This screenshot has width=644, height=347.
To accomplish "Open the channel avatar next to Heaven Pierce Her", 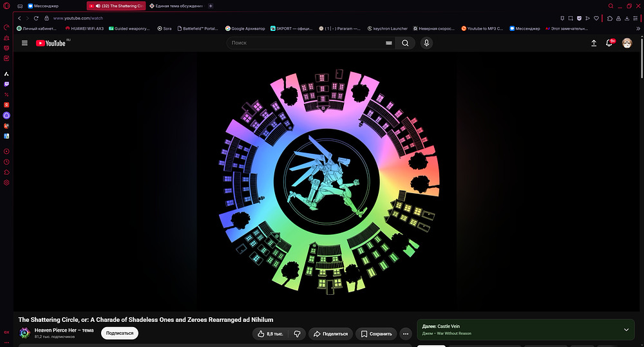I will click(x=24, y=333).
